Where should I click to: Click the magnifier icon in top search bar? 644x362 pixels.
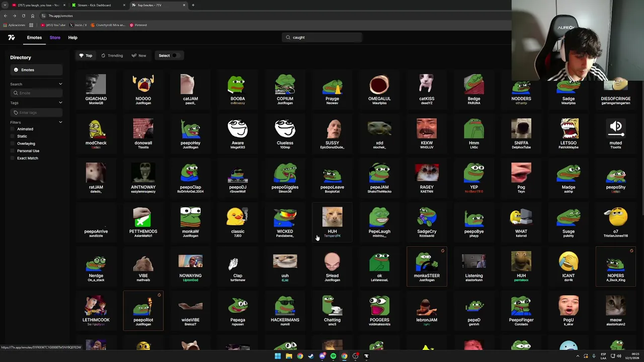pyautogui.click(x=288, y=37)
